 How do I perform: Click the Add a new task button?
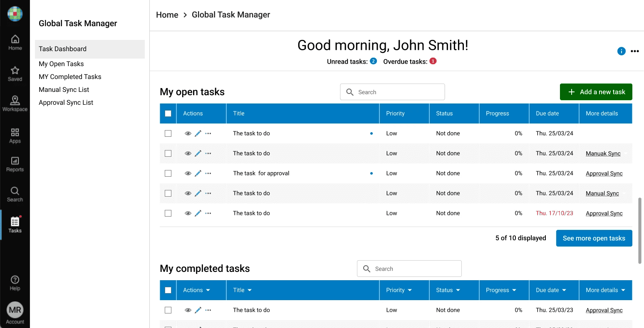[596, 92]
